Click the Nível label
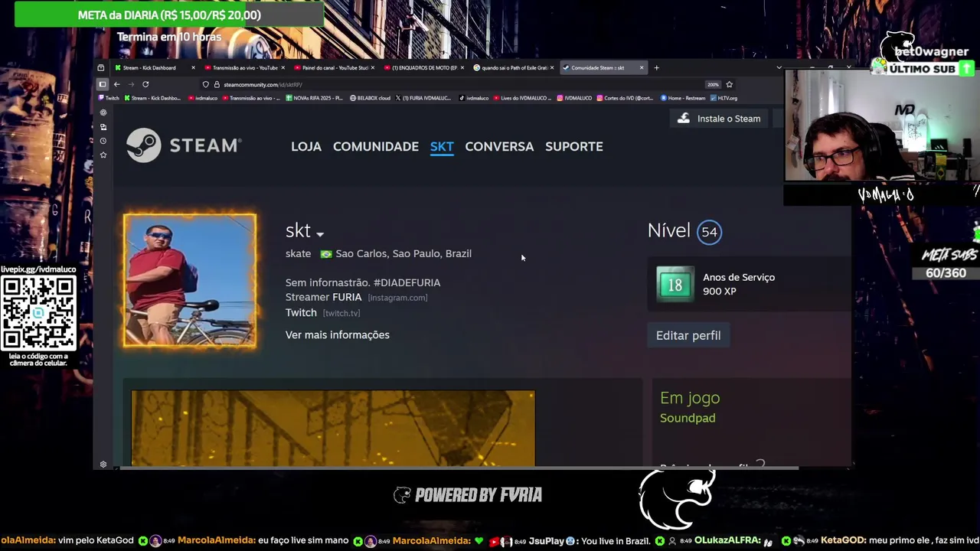 (669, 230)
